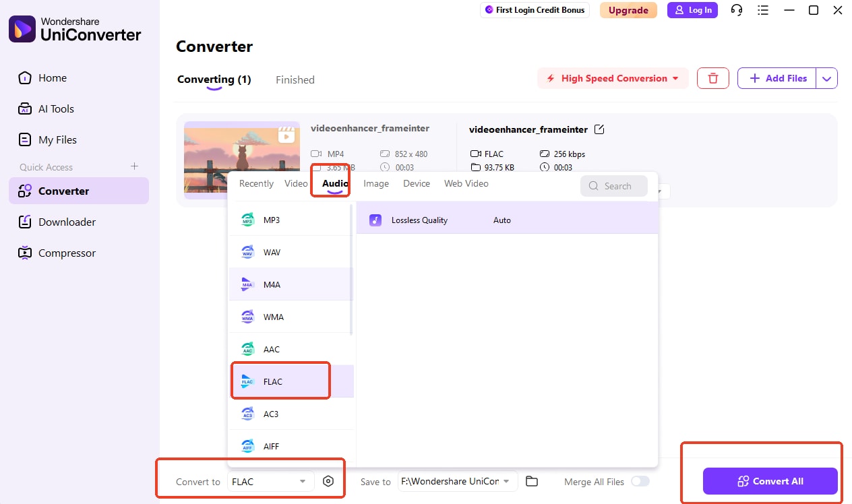Expand the High Speed Conversion dropdown

[676, 78]
